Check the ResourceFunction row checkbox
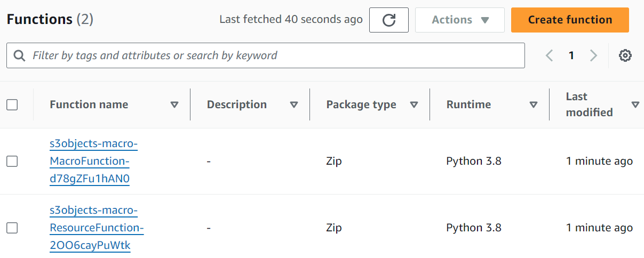 pyautogui.click(x=12, y=228)
